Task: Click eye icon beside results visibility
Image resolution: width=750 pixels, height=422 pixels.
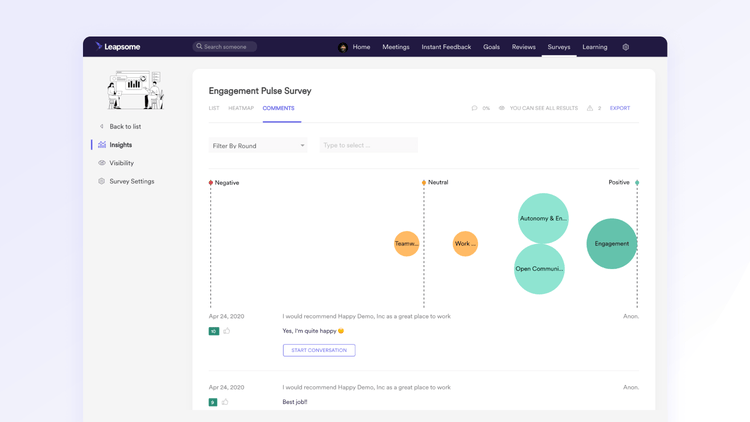Action: pos(502,108)
